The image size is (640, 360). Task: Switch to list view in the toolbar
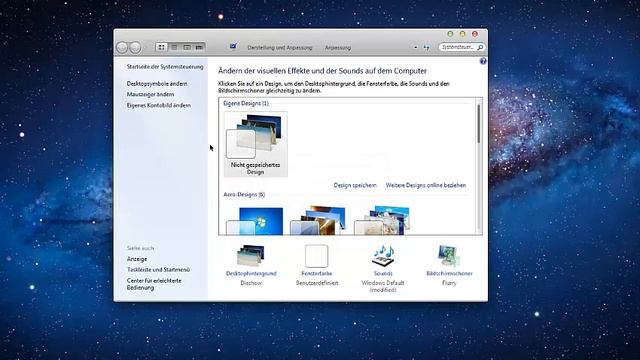[174, 47]
